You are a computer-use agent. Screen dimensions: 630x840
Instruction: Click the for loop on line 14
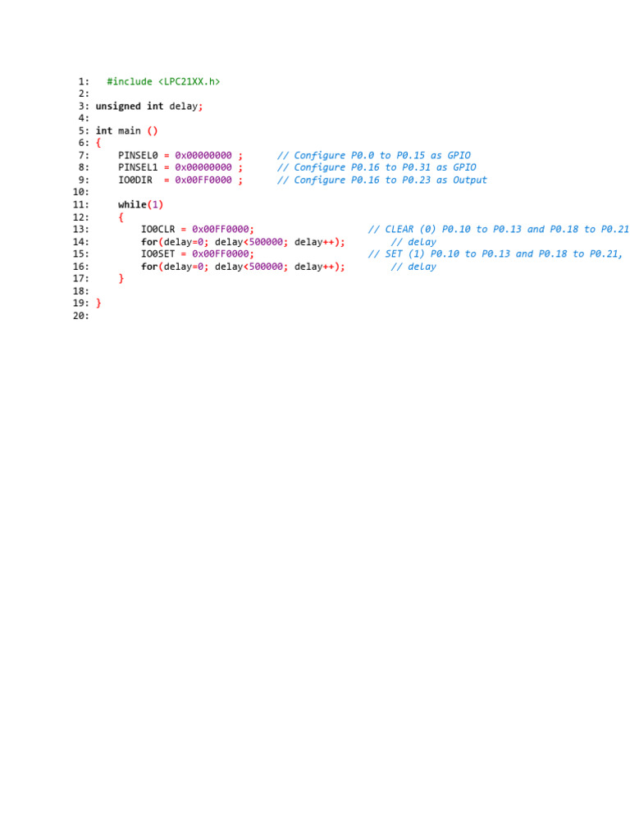243,242
